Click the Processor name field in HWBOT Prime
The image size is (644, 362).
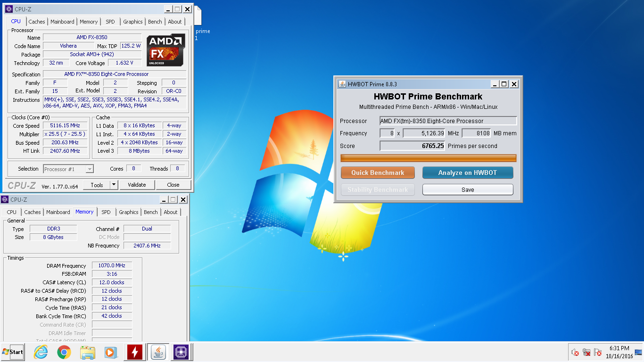click(448, 121)
